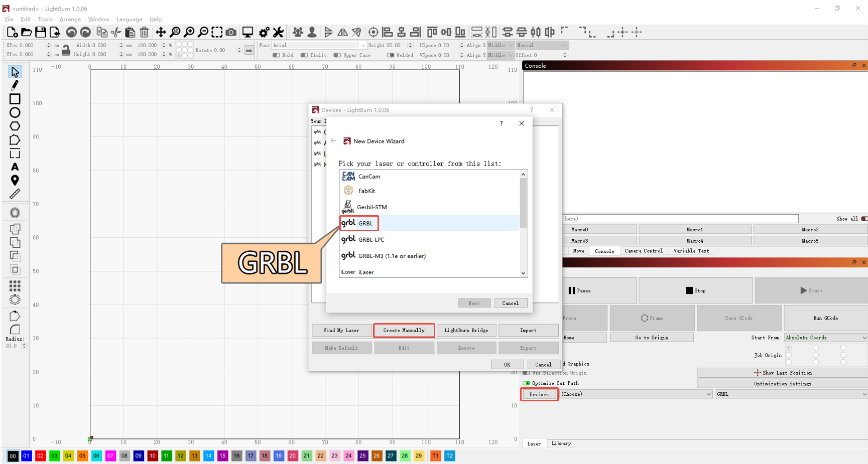Click the Undo icon in the toolbar

[71, 32]
